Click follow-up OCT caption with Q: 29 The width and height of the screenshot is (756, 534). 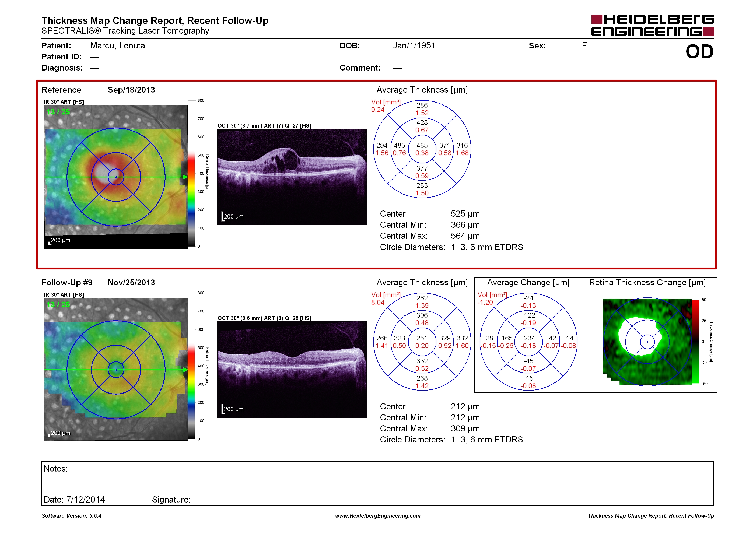coord(264,318)
